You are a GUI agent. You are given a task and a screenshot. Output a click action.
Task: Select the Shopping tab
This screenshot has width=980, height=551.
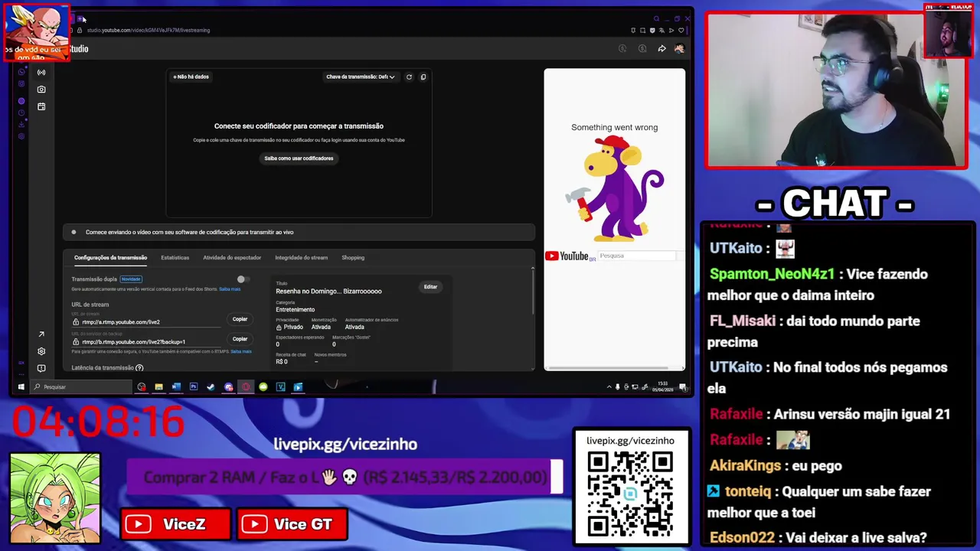coord(353,258)
